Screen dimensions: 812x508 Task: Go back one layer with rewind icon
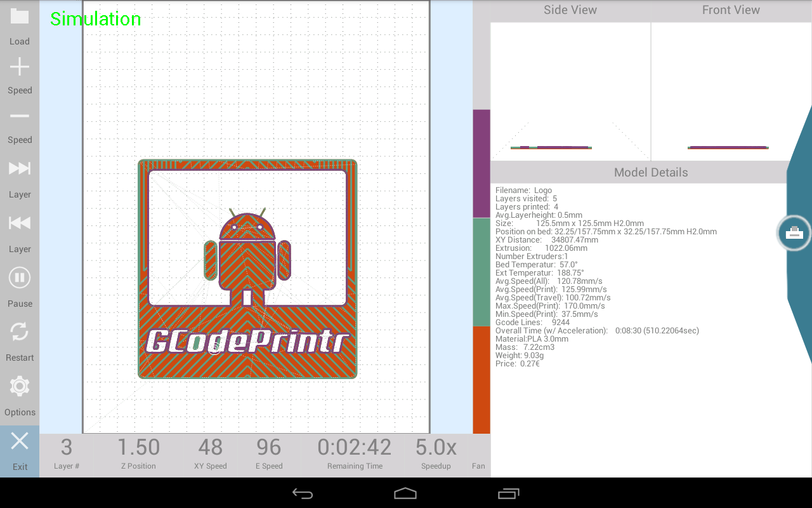(x=19, y=223)
